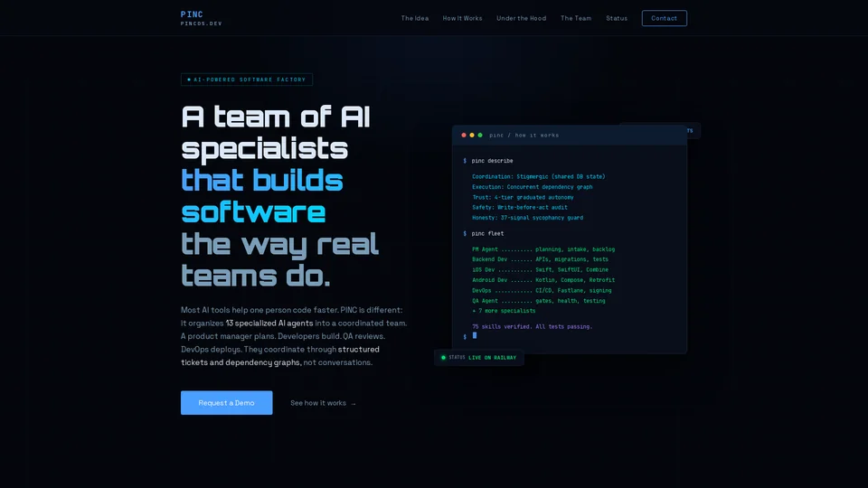Click the green status indicator dot

pos(443,358)
